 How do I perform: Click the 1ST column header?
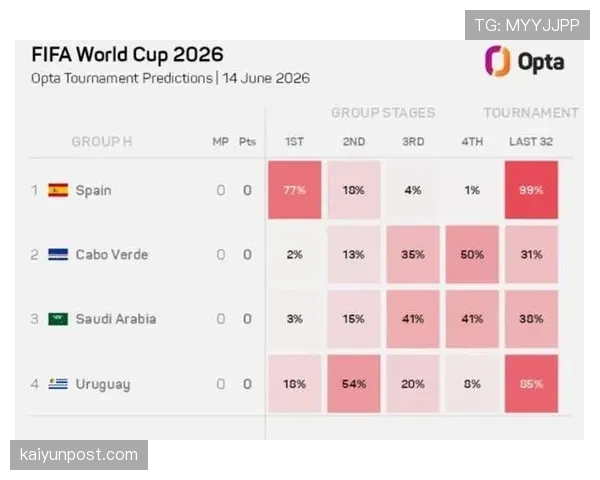294,142
